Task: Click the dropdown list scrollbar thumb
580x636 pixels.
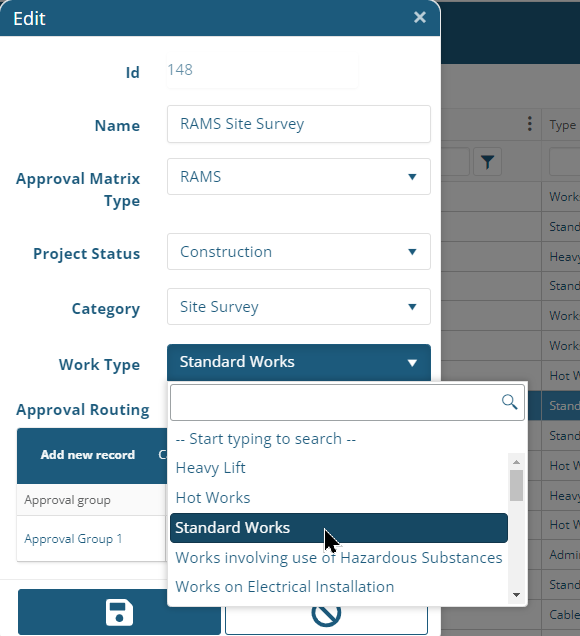Action: point(516,486)
